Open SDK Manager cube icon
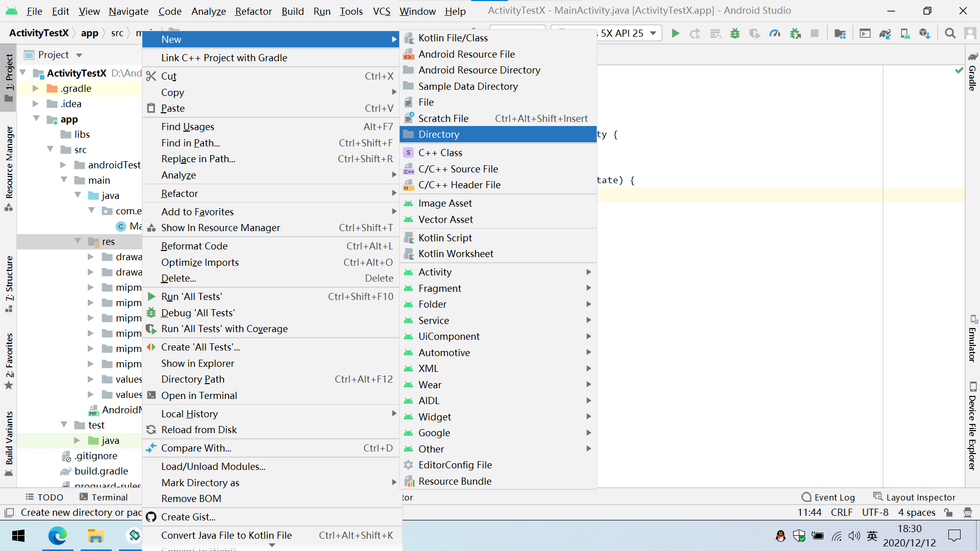The image size is (980, 551). point(924,34)
